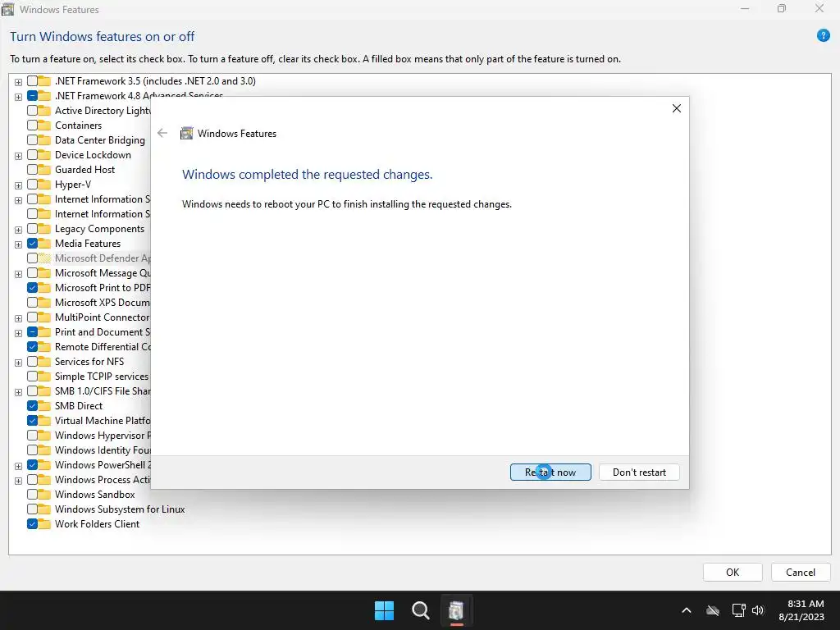Choose Don't restart in the dialog
Viewport: 840px width, 630px height.
point(639,472)
